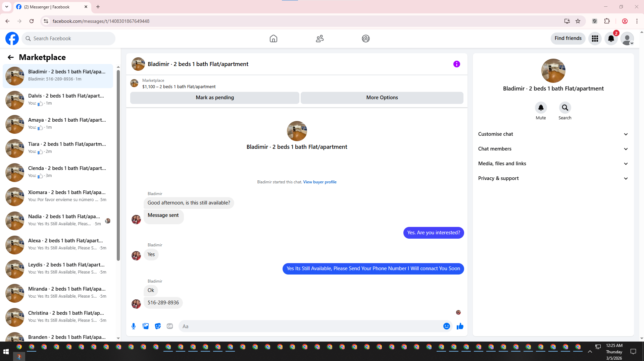Viewport: 644px width, 361px height.
Task: Open the tab search dropdown arrow
Action: [7, 7]
